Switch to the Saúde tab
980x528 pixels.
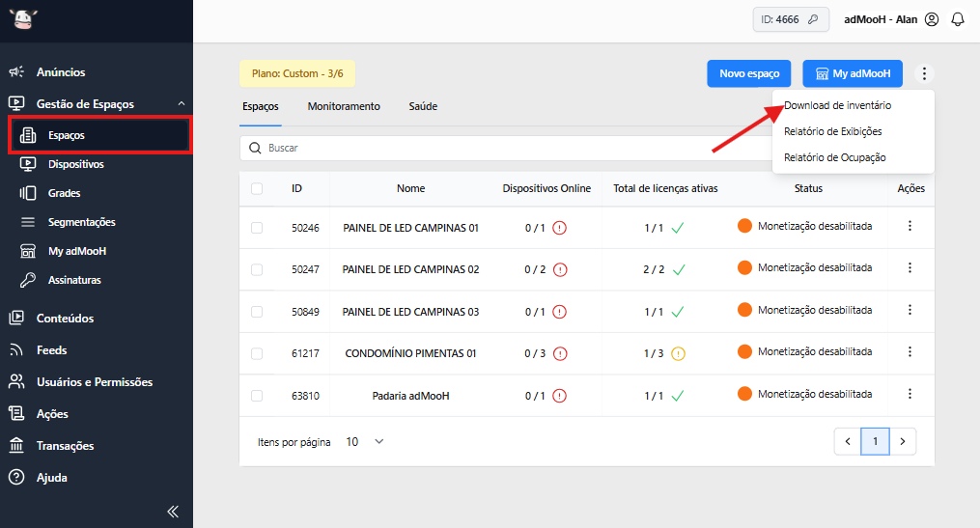pyautogui.click(x=423, y=106)
